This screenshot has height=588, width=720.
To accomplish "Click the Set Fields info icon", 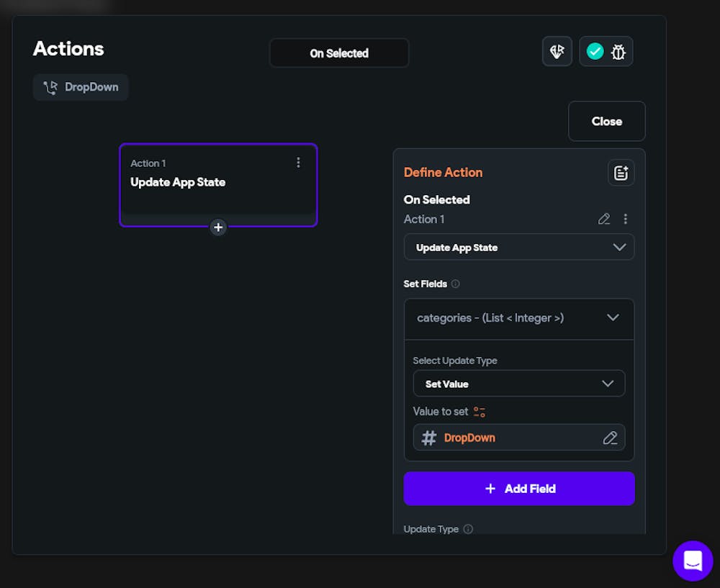I will pos(455,284).
